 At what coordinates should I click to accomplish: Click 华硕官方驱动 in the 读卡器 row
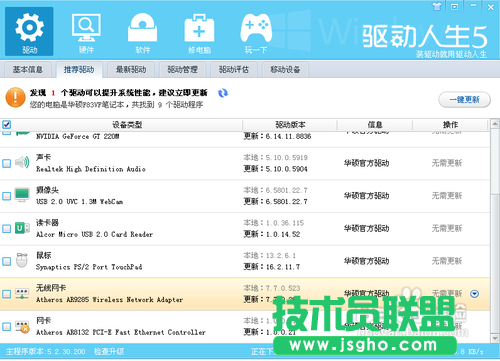(x=366, y=229)
